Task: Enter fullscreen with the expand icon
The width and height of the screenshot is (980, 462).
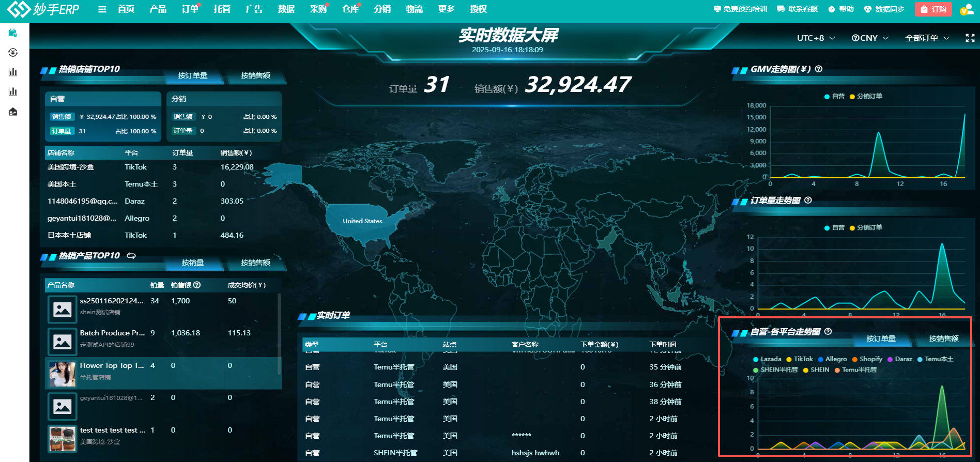Action: (x=970, y=38)
